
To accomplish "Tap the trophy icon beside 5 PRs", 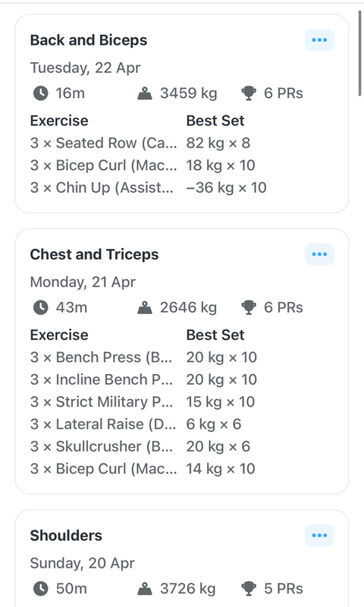I will [x=248, y=589].
